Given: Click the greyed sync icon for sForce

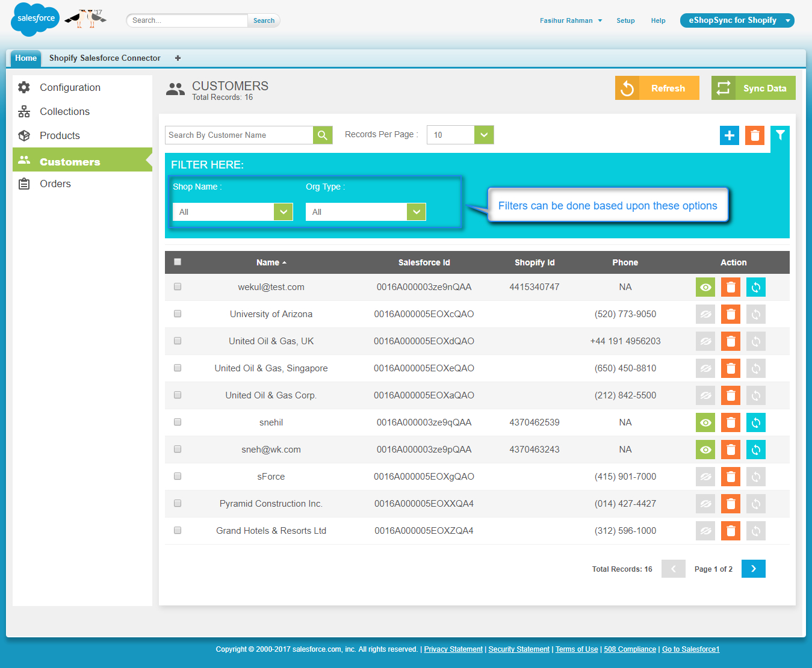Looking at the screenshot, I should click(x=756, y=477).
